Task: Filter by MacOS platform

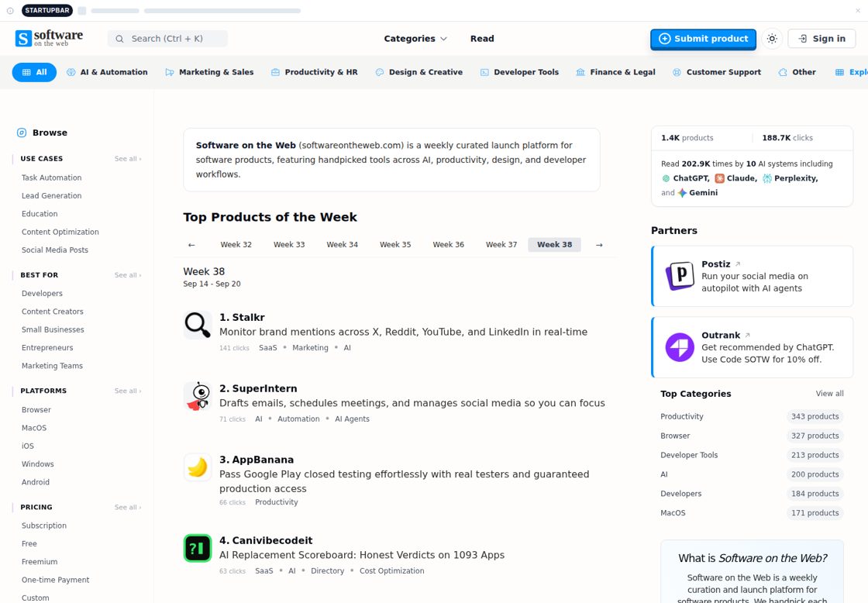Action: (34, 428)
